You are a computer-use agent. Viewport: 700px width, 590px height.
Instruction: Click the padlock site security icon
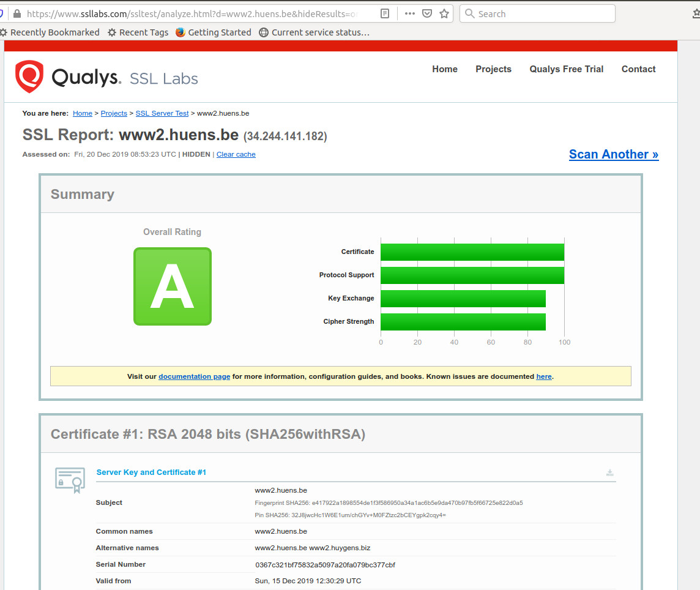pos(17,13)
